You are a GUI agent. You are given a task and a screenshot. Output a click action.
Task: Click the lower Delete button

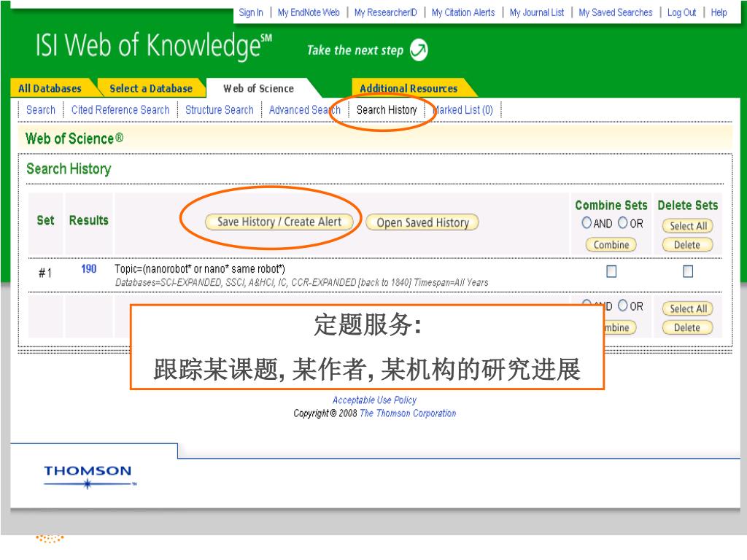coord(687,327)
